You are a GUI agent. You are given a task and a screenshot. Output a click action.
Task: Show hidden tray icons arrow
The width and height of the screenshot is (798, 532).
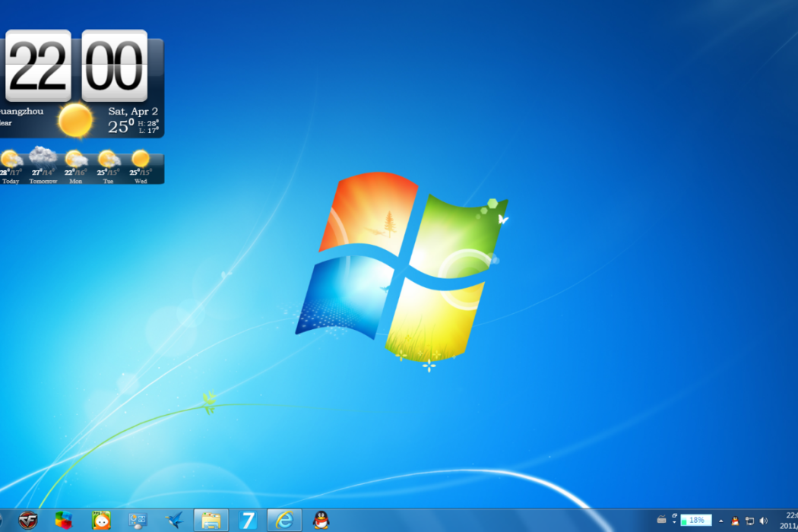tap(721, 521)
